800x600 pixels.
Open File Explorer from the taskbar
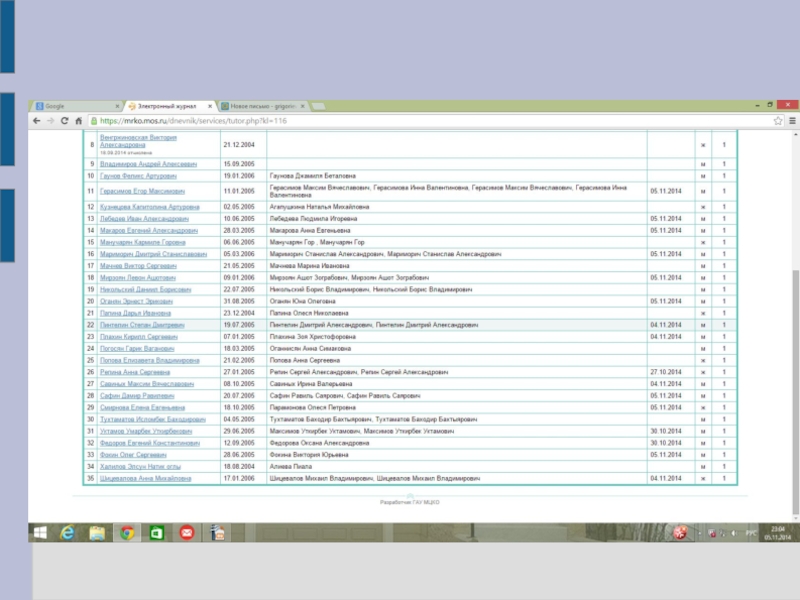pyautogui.click(x=97, y=534)
